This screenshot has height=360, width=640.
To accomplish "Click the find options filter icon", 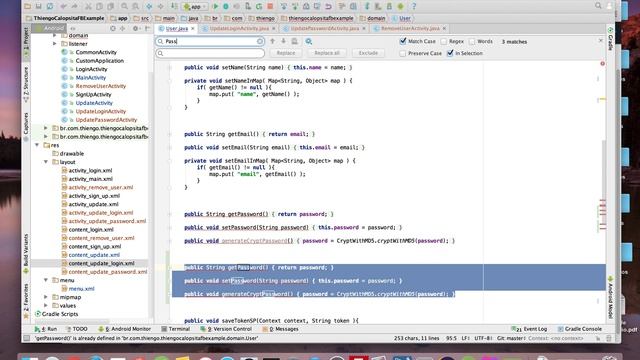I will (x=309, y=41).
